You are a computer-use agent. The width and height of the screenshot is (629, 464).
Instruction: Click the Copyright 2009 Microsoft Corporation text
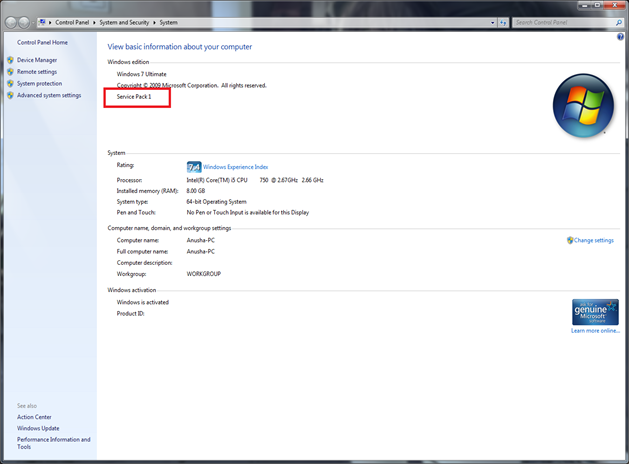coord(191,85)
